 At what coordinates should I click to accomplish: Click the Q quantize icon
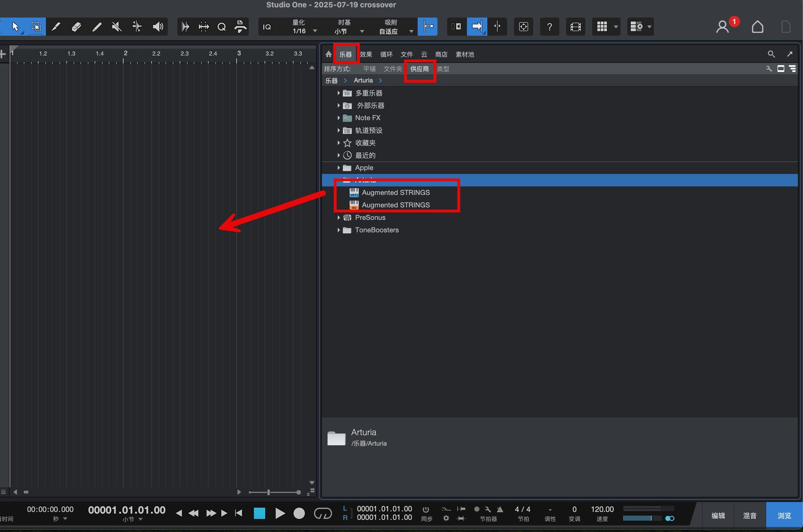222,27
